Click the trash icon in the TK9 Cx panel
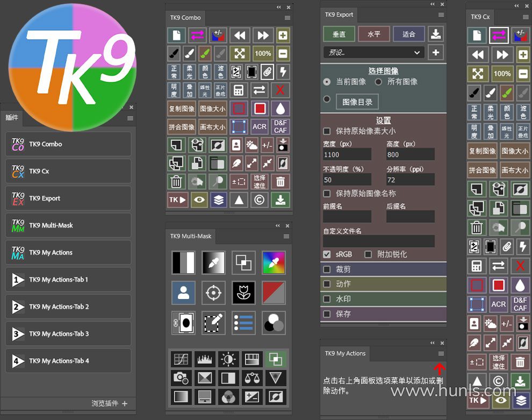 (476, 227)
